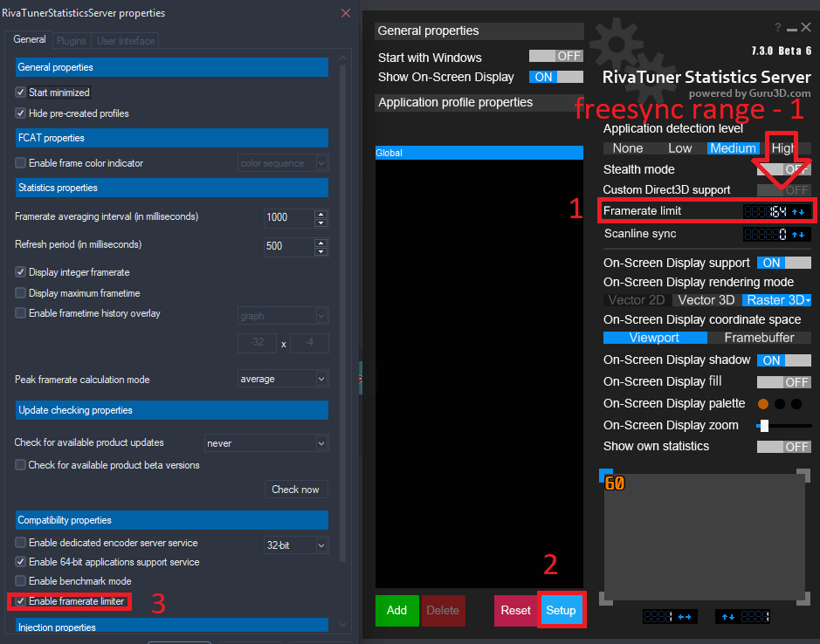
Task: Click Framerate limit value field
Action: point(766,212)
